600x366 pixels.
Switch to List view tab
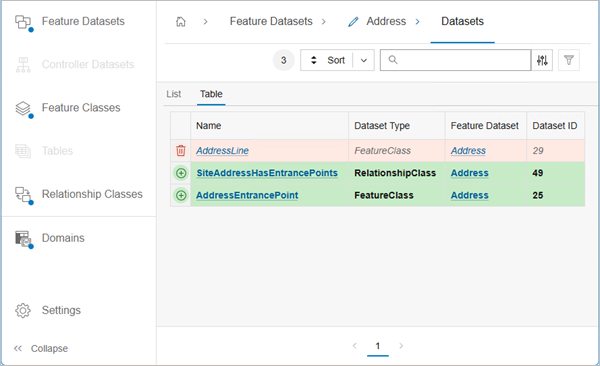(x=174, y=94)
